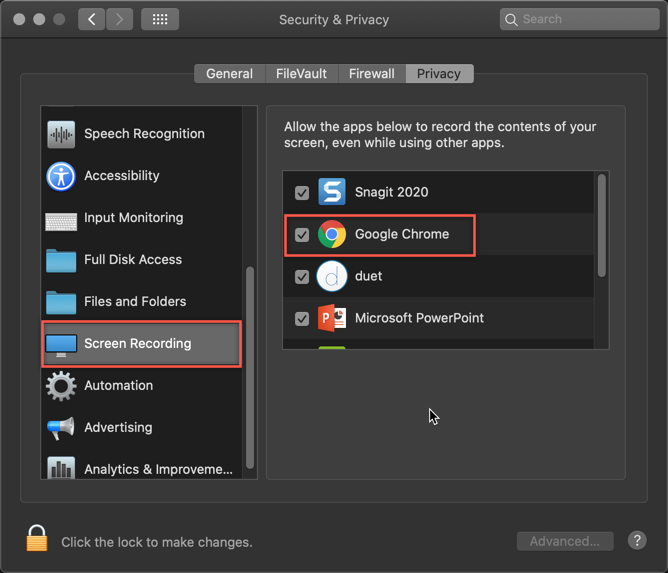Click the duet name text
This screenshot has height=573, width=668.
point(369,276)
